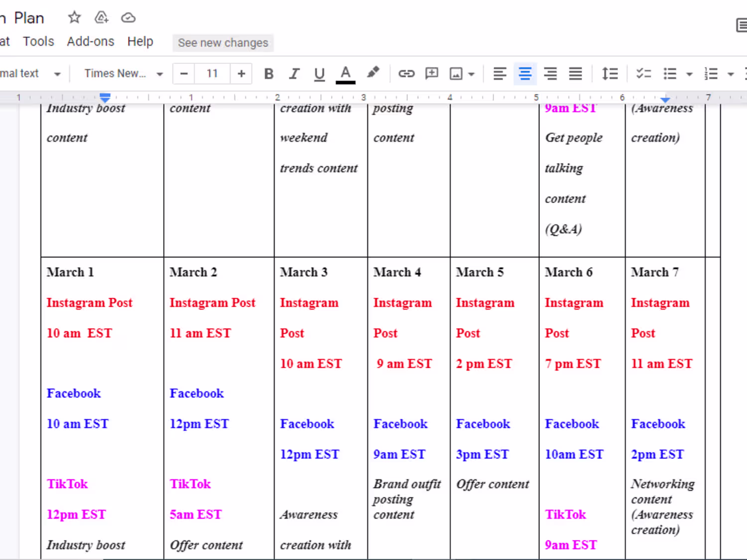Decrease font size with minus button
Image resolution: width=747 pixels, height=560 pixels.
click(x=184, y=74)
